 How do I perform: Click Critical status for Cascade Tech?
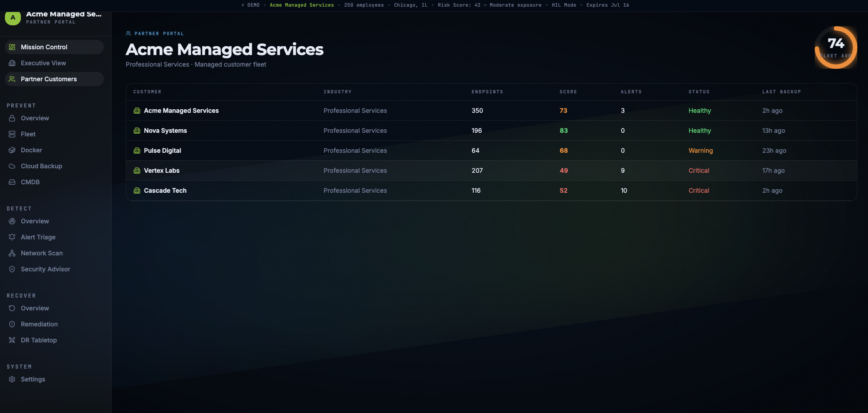point(699,191)
